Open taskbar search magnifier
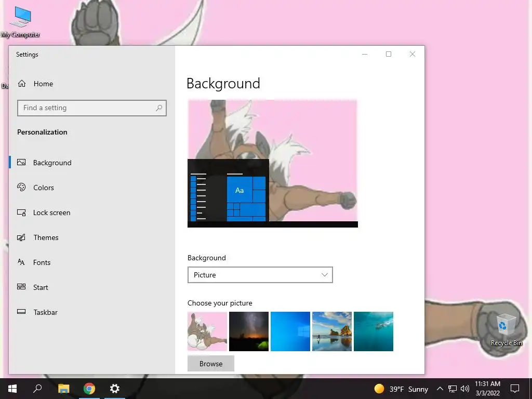The width and height of the screenshot is (532, 399). (37, 389)
